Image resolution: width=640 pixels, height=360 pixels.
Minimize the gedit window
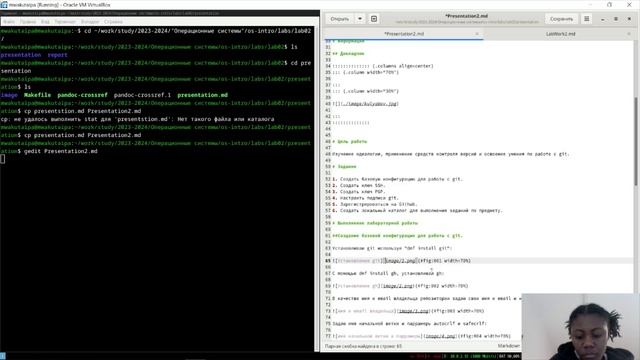pos(603,19)
